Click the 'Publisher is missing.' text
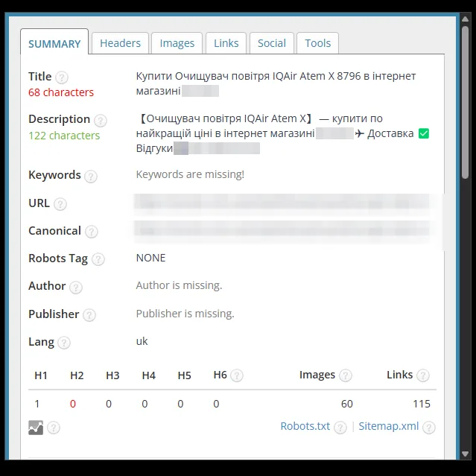 click(185, 314)
